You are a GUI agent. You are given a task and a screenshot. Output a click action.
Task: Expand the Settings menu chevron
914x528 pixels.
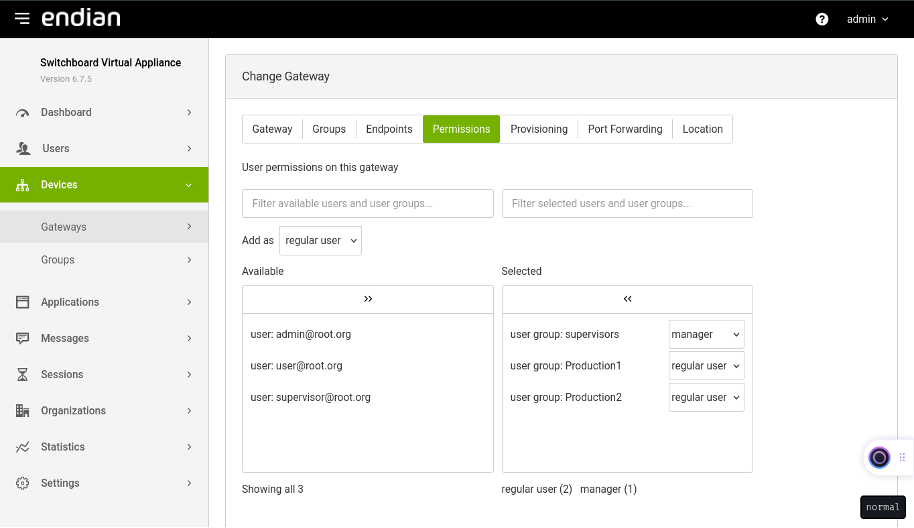[x=189, y=483]
